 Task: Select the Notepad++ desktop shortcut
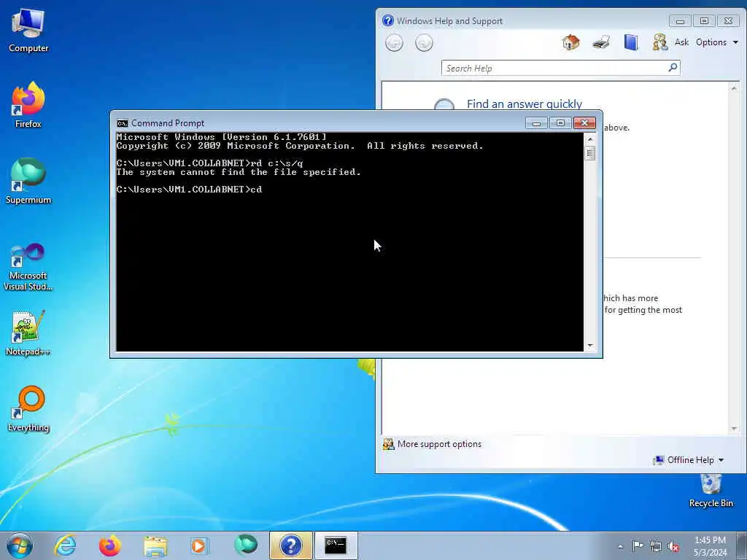click(28, 333)
